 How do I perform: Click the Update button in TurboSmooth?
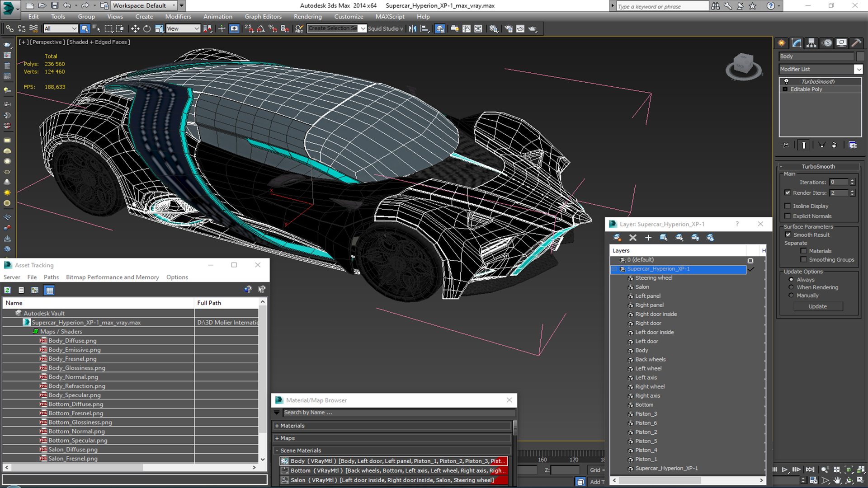(x=817, y=305)
